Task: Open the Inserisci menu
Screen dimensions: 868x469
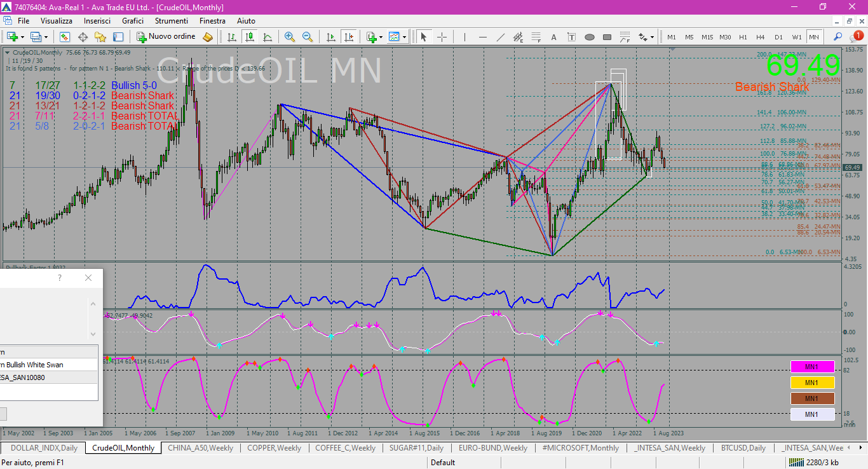Action: (x=97, y=21)
